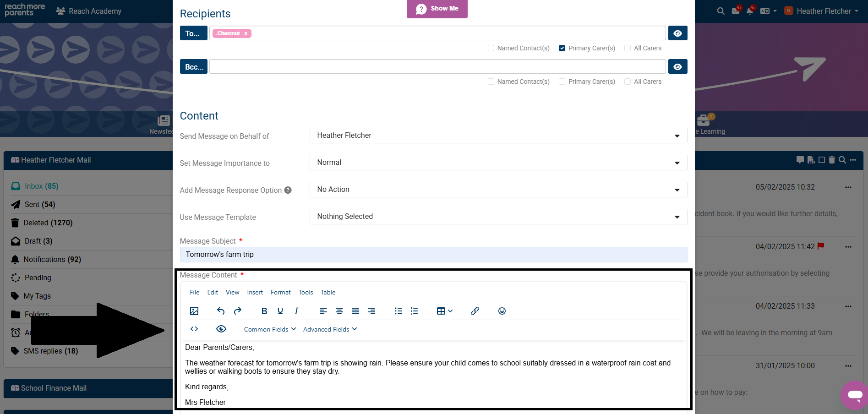Open the notifications bell
The width and height of the screenshot is (868, 414).
pyautogui.click(x=751, y=11)
